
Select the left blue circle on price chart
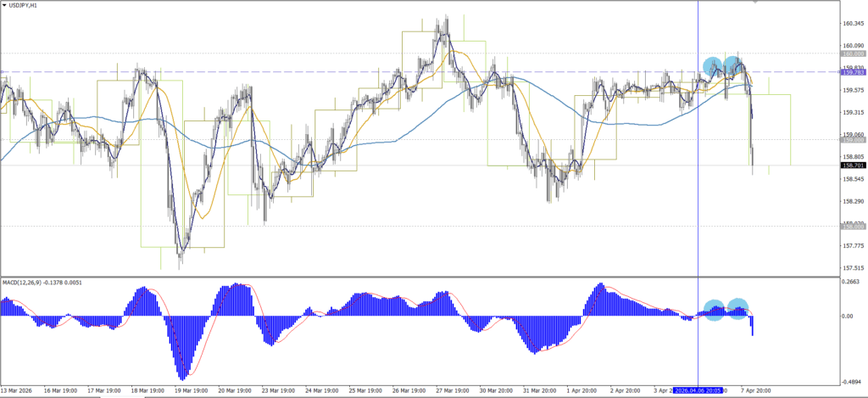(x=713, y=66)
